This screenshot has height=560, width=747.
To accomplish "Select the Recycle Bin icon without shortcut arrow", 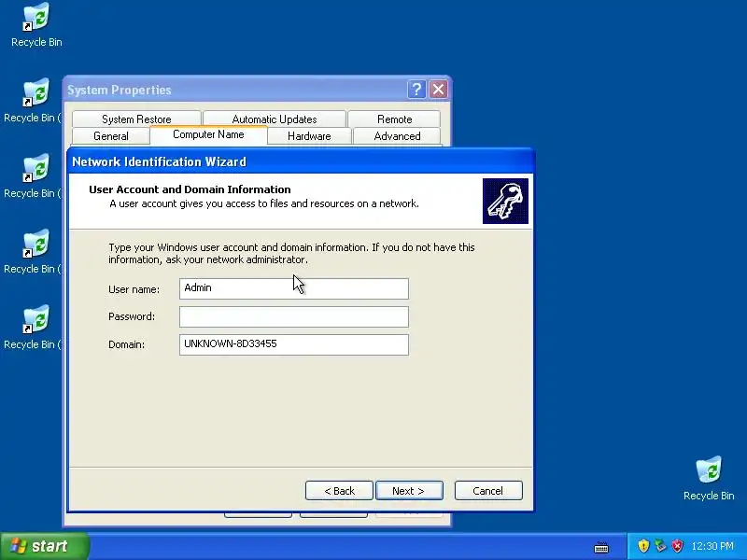I will pos(709,478).
